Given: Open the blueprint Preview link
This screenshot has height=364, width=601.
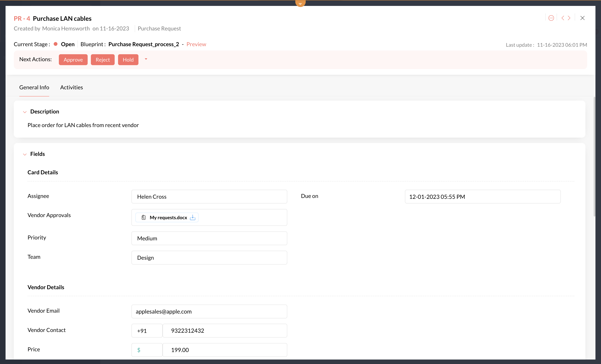Looking at the screenshot, I should click(196, 44).
